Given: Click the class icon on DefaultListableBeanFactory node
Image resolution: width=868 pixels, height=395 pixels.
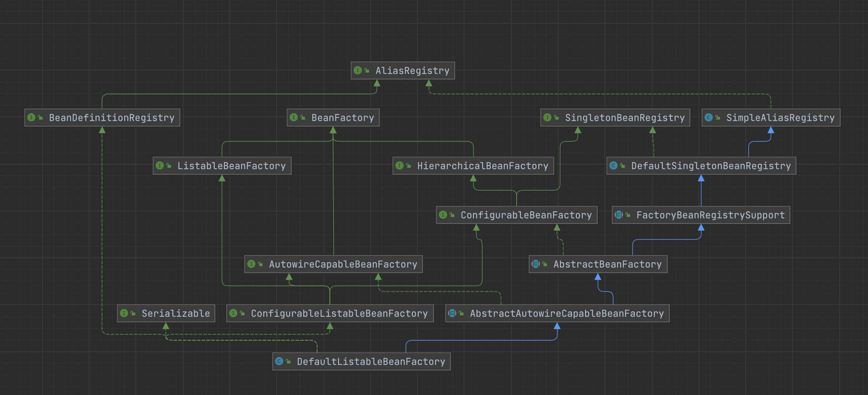Looking at the screenshot, I should (x=279, y=361).
